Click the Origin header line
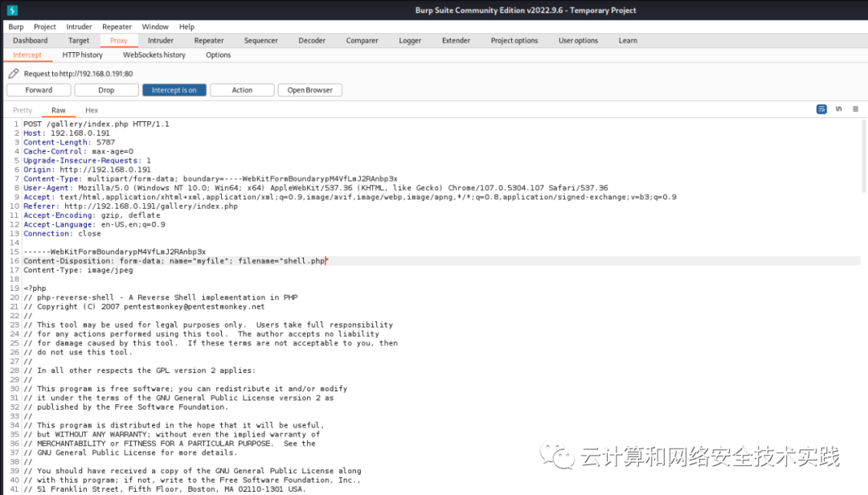The width and height of the screenshot is (868, 495). 87,170
